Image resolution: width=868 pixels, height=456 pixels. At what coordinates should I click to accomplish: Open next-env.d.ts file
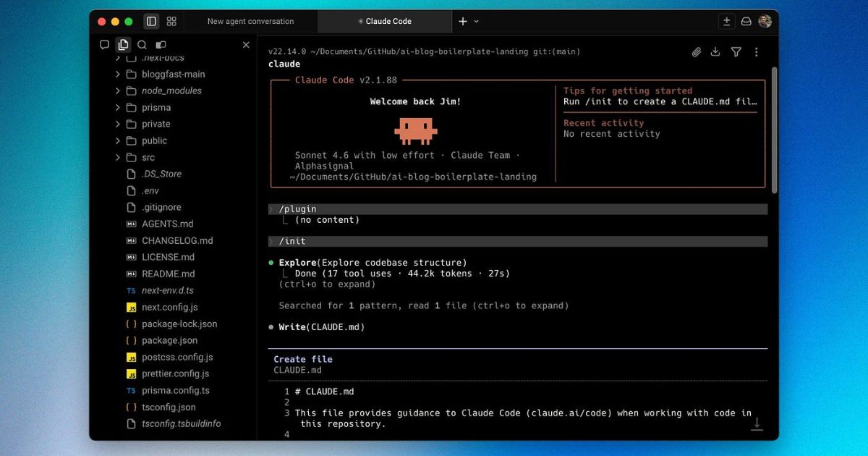[168, 291]
